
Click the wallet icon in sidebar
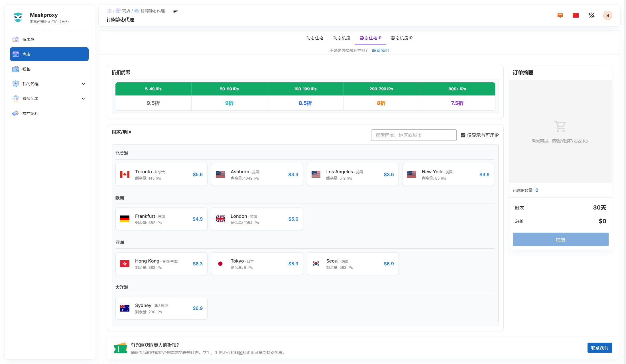[x=16, y=69]
